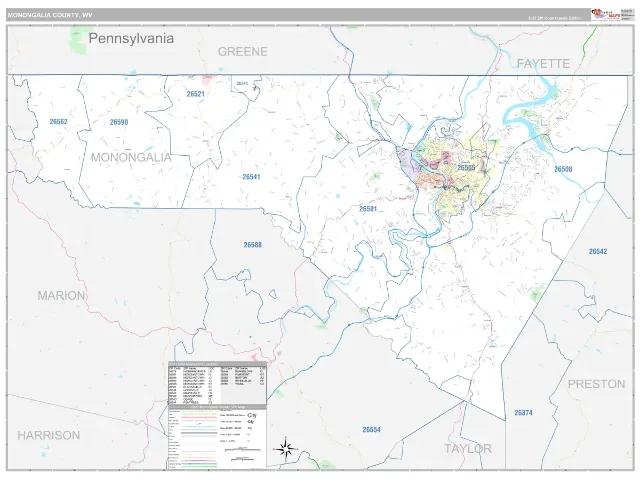Select ZIP code label 26374
The width and height of the screenshot is (640, 480).
tap(523, 413)
